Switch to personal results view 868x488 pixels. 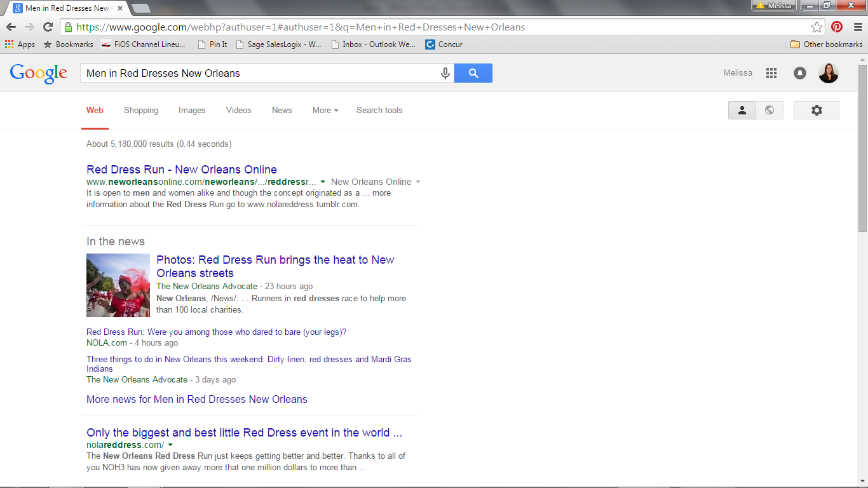pos(742,110)
